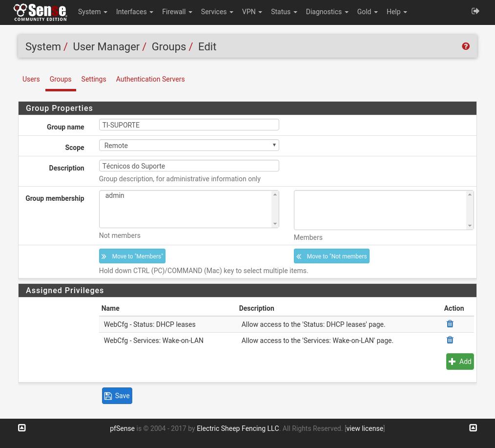This screenshot has width=495, height=448.
Task: Click the footer left scroll-to-top icon
Action: (22, 428)
